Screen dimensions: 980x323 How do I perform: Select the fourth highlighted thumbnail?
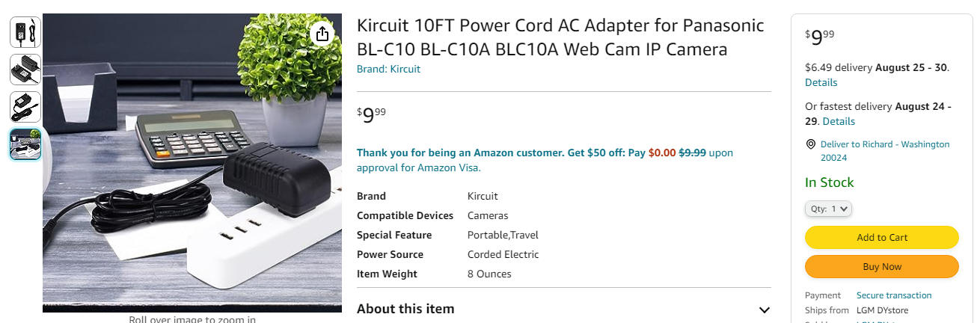point(25,144)
